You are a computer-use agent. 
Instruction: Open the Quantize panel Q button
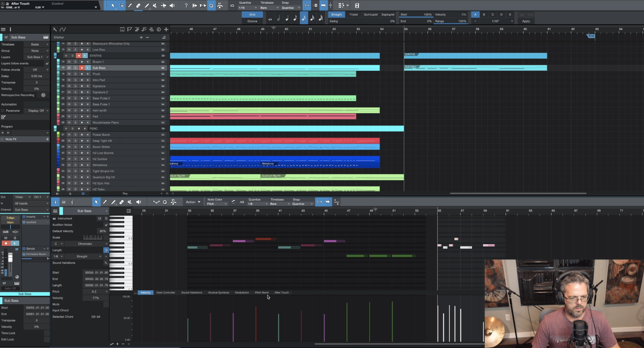click(x=211, y=6)
